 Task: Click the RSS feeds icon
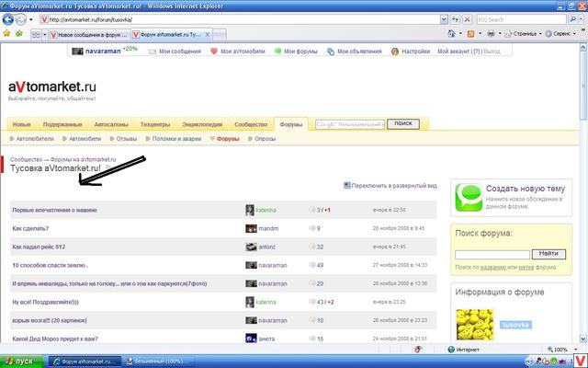pos(470,34)
